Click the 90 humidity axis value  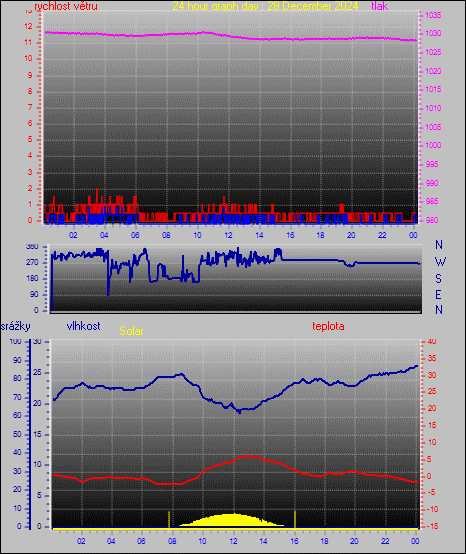tap(17, 360)
